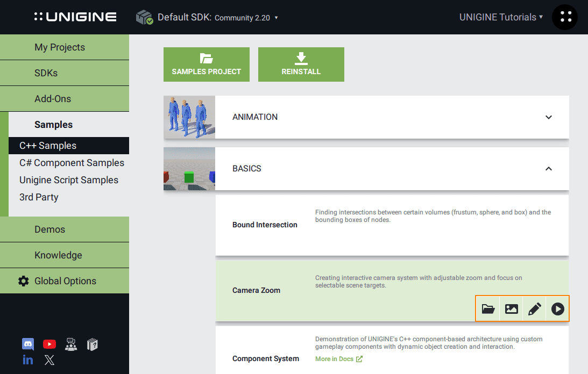Screen dimensions: 588x374
Task: Select the Camera Zoom sample title
Action: coord(256,290)
